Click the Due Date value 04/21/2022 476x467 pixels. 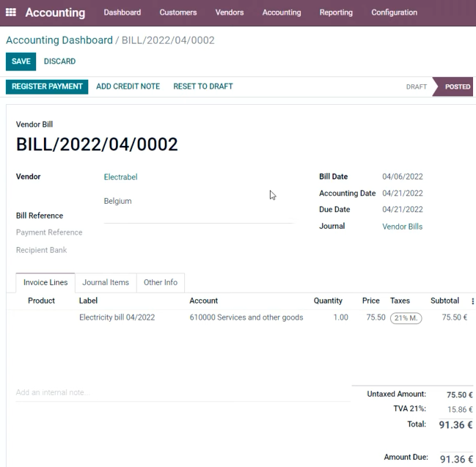click(x=403, y=210)
